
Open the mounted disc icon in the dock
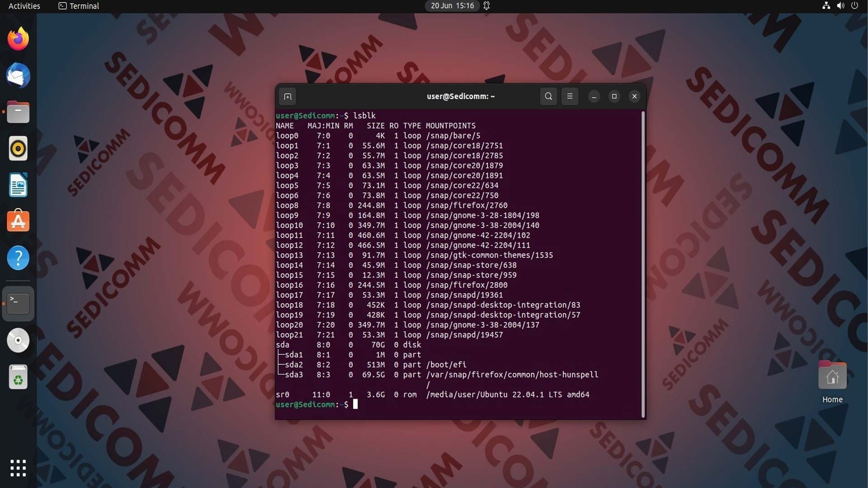click(x=18, y=340)
